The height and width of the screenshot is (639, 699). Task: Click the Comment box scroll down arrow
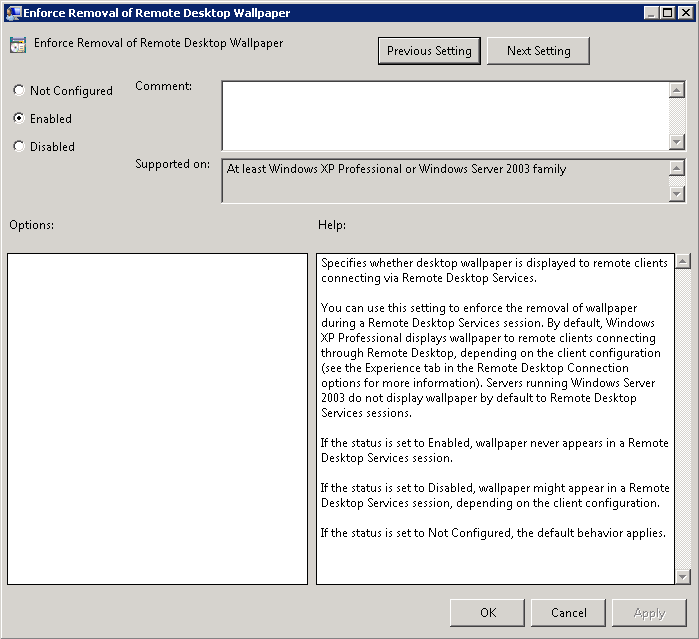coord(677,142)
